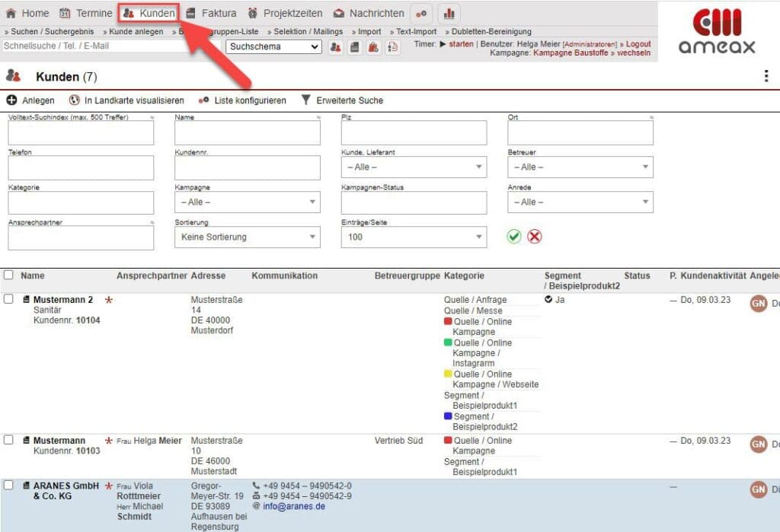
Task: Apply the search with the green checkmark icon
Action: pyautogui.click(x=515, y=237)
